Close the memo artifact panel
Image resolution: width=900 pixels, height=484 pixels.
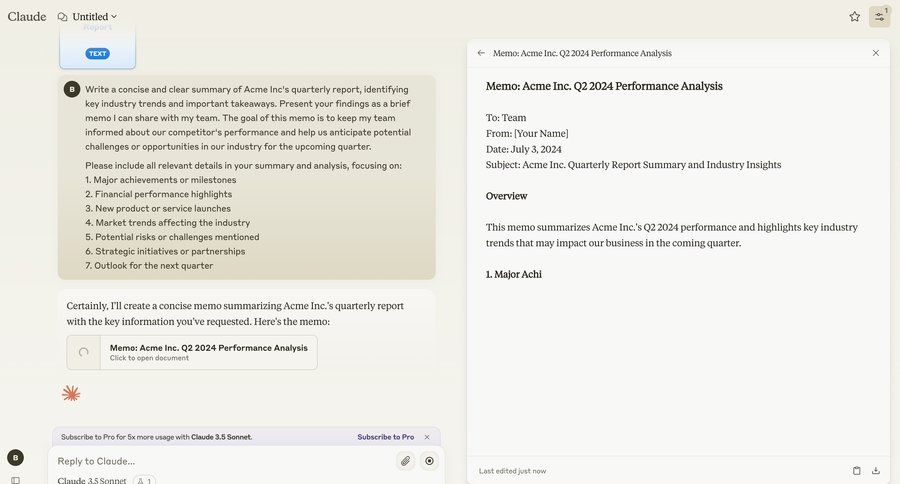(x=876, y=53)
